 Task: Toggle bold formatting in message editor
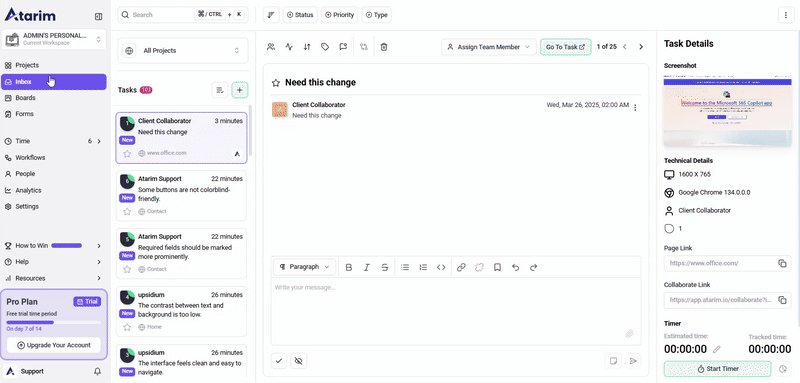(349, 267)
